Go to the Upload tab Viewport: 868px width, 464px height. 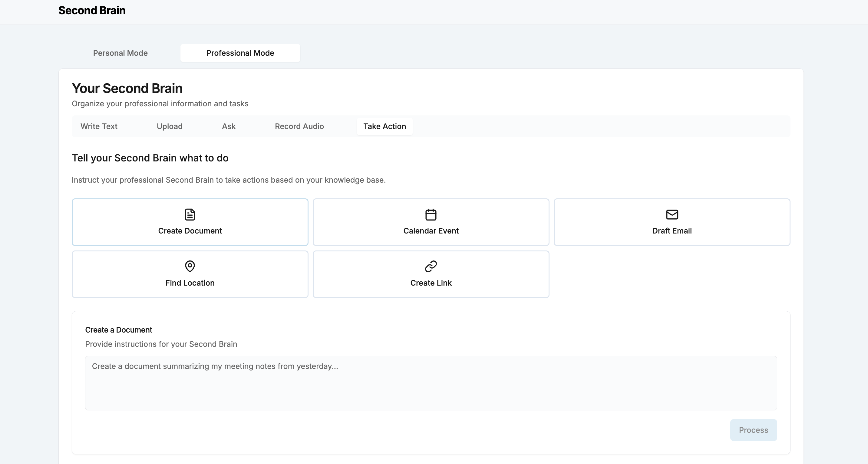pyautogui.click(x=170, y=126)
